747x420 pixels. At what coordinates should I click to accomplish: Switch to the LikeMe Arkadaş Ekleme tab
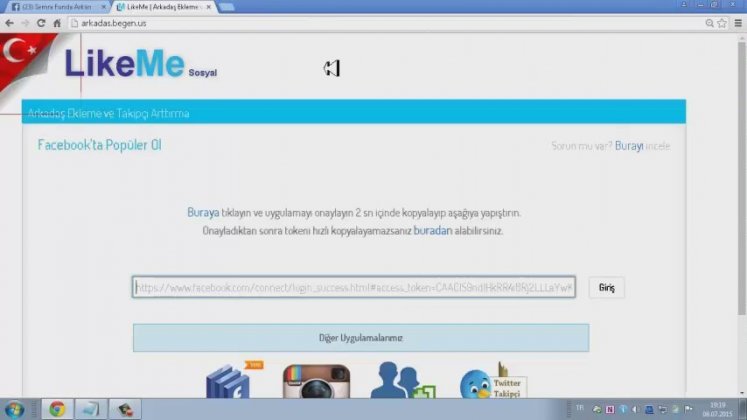[x=162, y=7]
